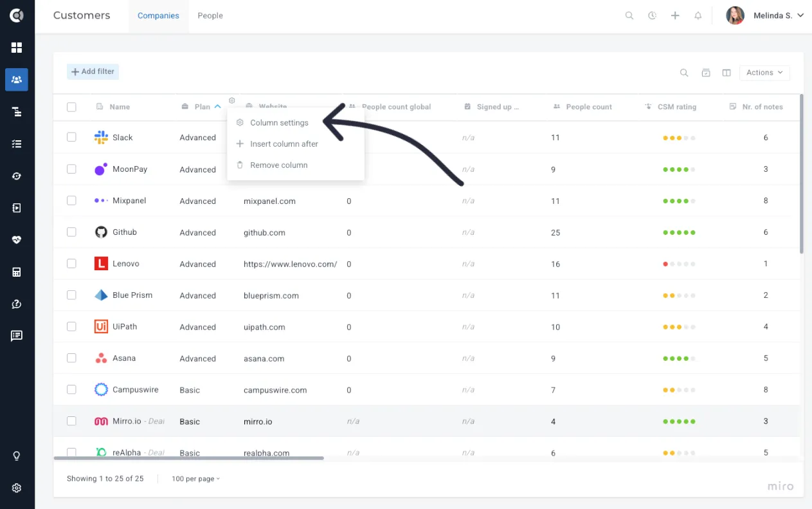Open the recent history clock icon
812x509 pixels.
tap(652, 15)
